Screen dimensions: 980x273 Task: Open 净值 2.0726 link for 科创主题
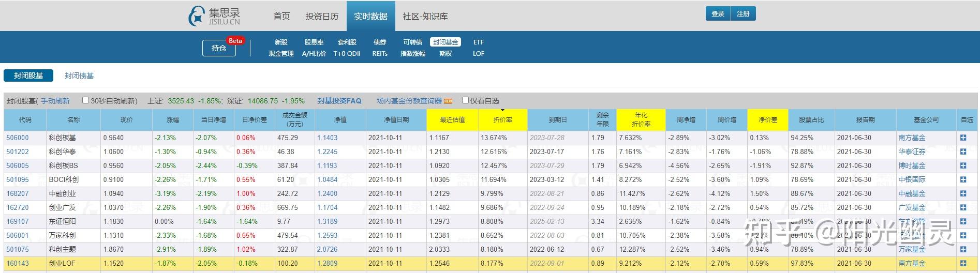coord(328,250)
